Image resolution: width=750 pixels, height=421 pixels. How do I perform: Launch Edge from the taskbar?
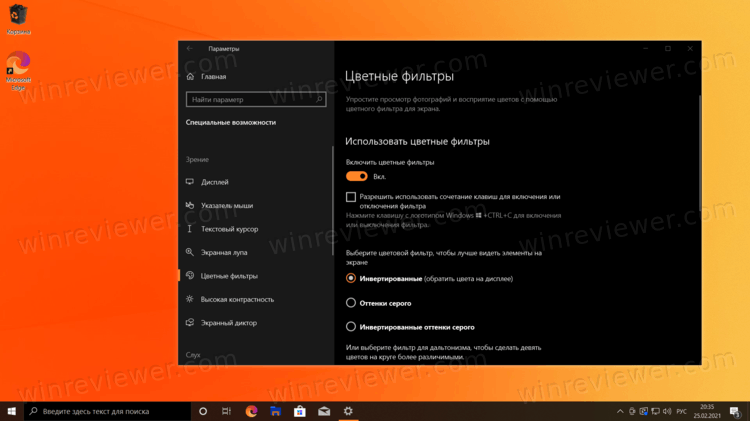pos(251,411)
